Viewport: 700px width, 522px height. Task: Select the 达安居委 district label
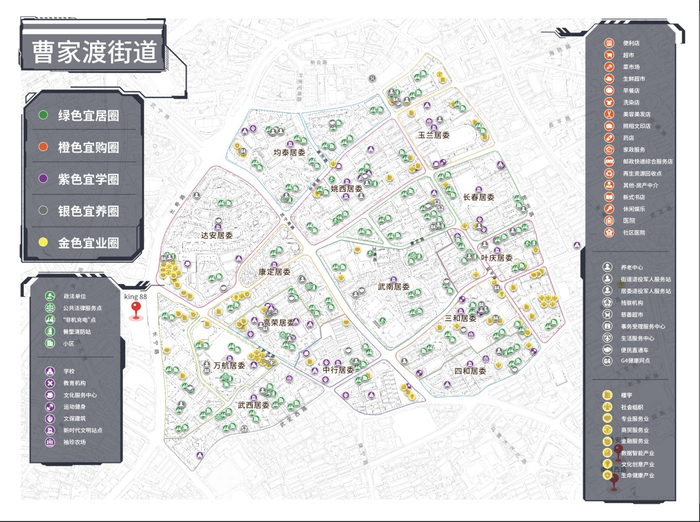click(217, 235)
